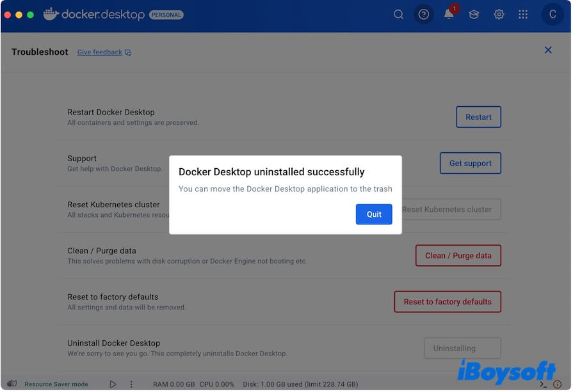This screenshot has width=573, height=392.
Task: Click the feedback speech-bubble icon
Action: pos(128,53)
